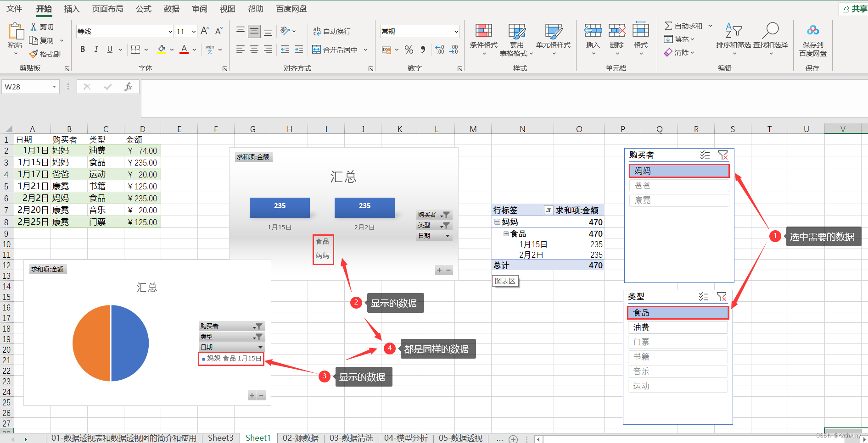Collapse the 食品 row group
Image resolution: width=868 pixels, height=443 pixels.
click(x=506, y=233)
